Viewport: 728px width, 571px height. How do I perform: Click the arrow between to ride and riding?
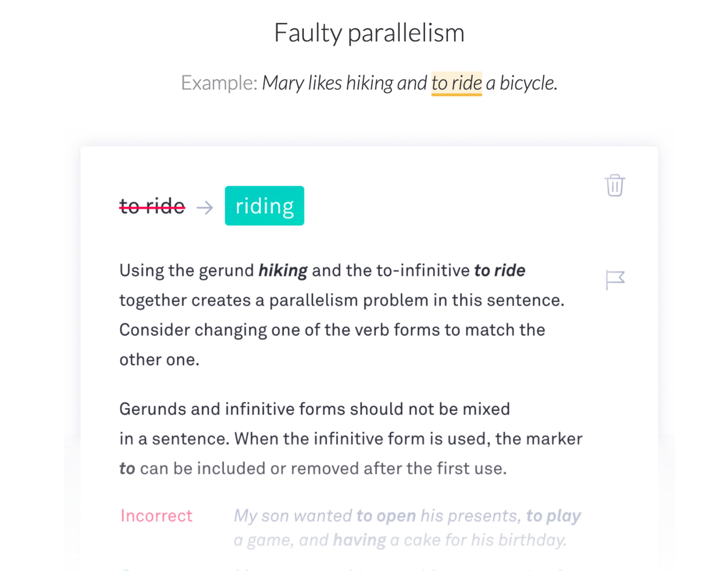pyautogui.click(x=204, y=207)
